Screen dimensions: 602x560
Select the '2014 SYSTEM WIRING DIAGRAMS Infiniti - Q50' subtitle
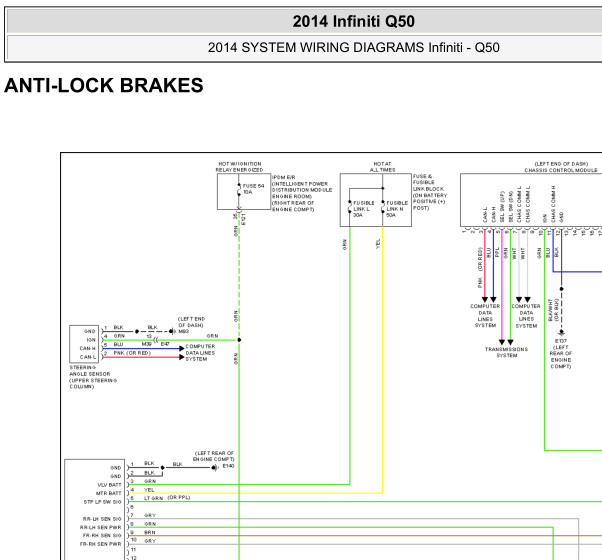(353, 48)
